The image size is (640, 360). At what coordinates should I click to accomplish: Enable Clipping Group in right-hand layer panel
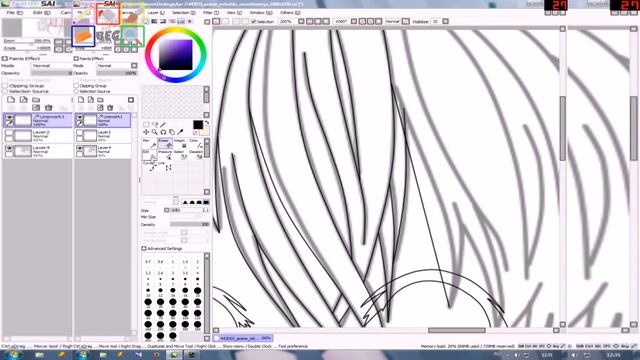tap(76, 86)
